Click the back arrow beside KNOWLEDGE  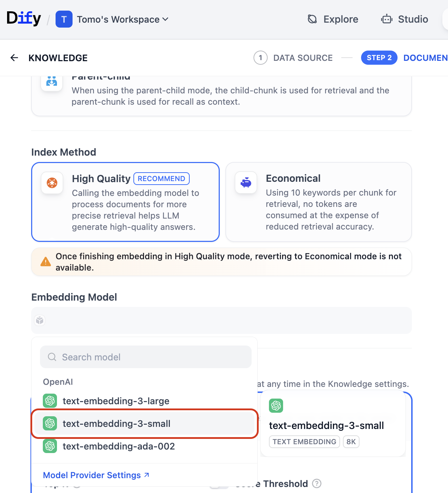(x=14, y=58)
